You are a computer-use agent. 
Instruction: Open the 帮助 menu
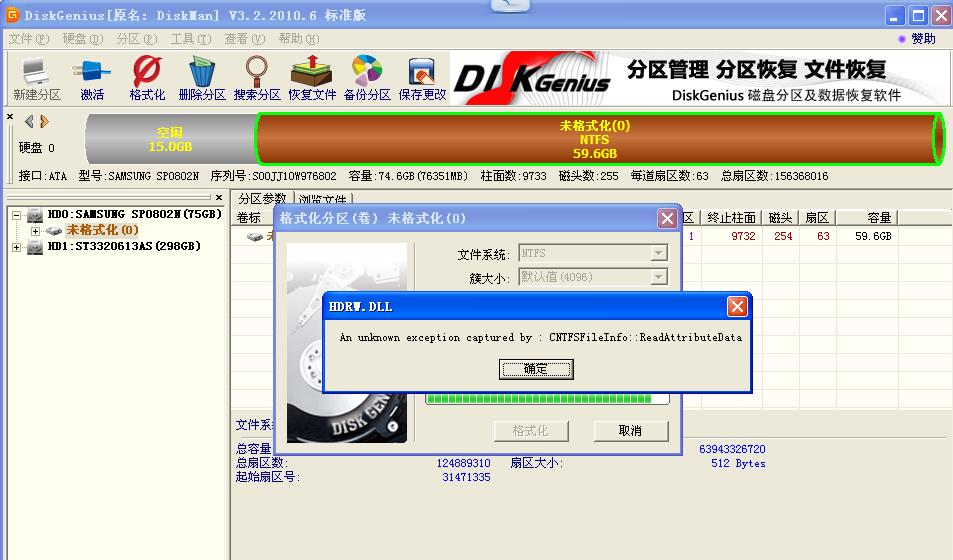pos(298,39)
